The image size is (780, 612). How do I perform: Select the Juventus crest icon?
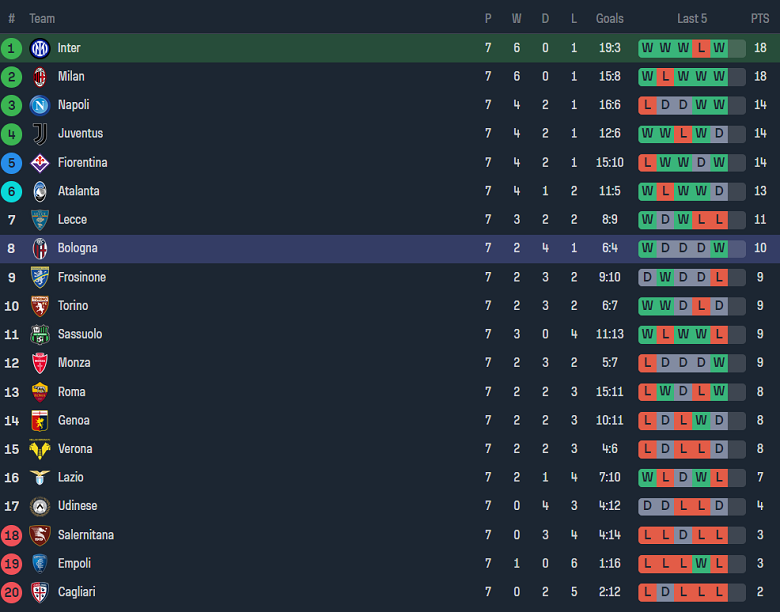click(40, 134)
